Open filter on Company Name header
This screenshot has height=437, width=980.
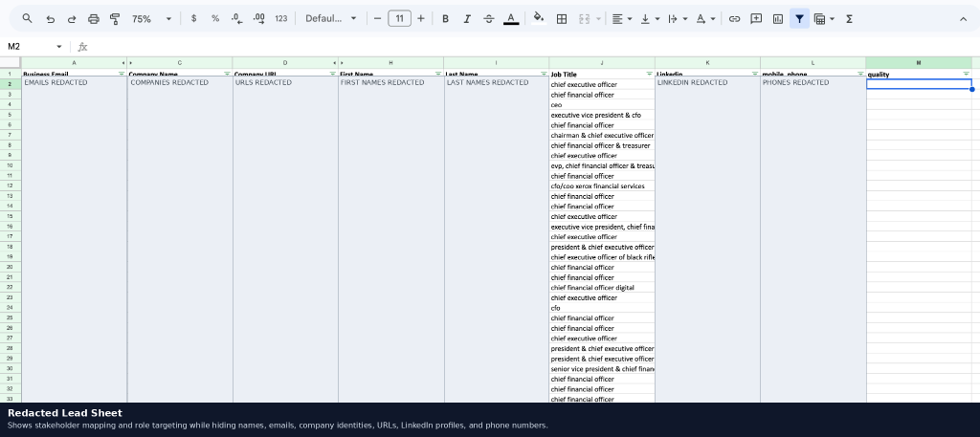click(227, 74)
